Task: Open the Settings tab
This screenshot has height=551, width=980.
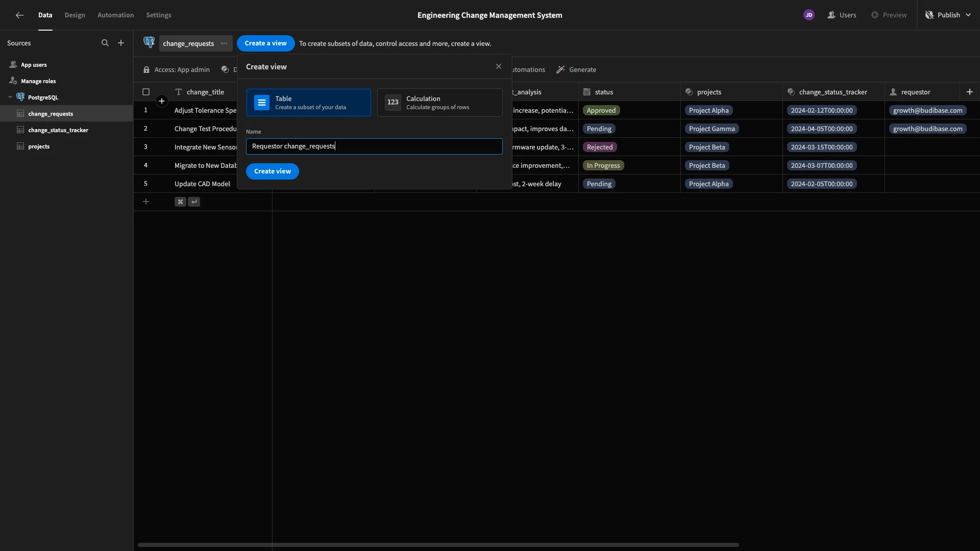Action: tap(159, 15)
